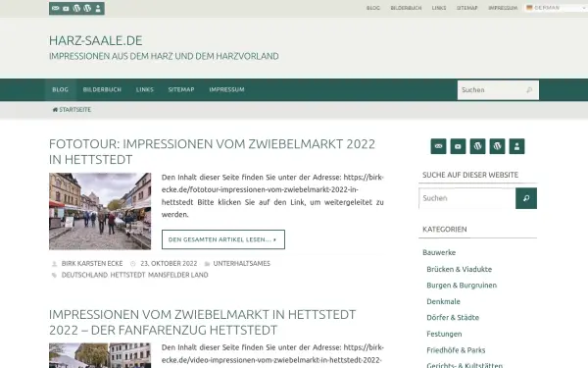
Task: Open the Fanfarenzug Hettstedt article title
Action: (x=203, y=322)
